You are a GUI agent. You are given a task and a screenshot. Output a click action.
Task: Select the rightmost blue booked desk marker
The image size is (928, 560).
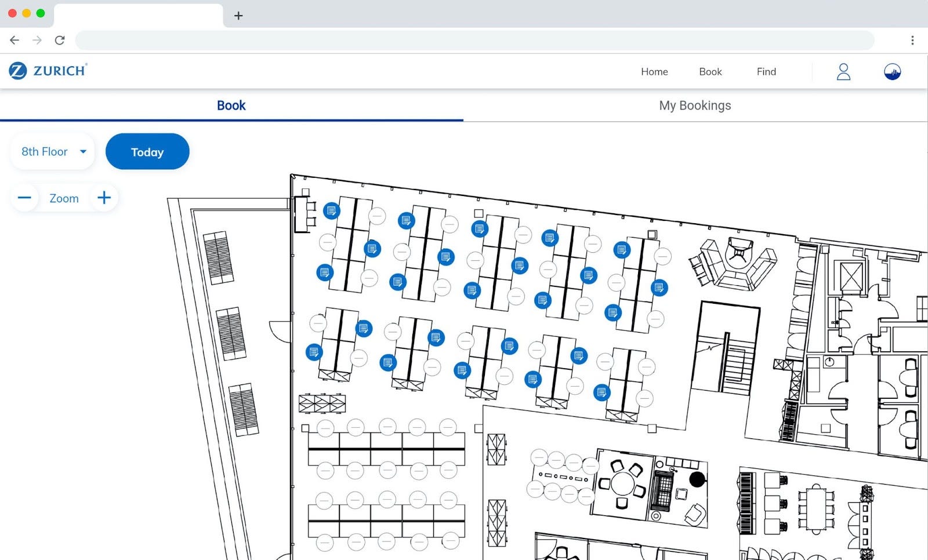click(x=659, y=288)
